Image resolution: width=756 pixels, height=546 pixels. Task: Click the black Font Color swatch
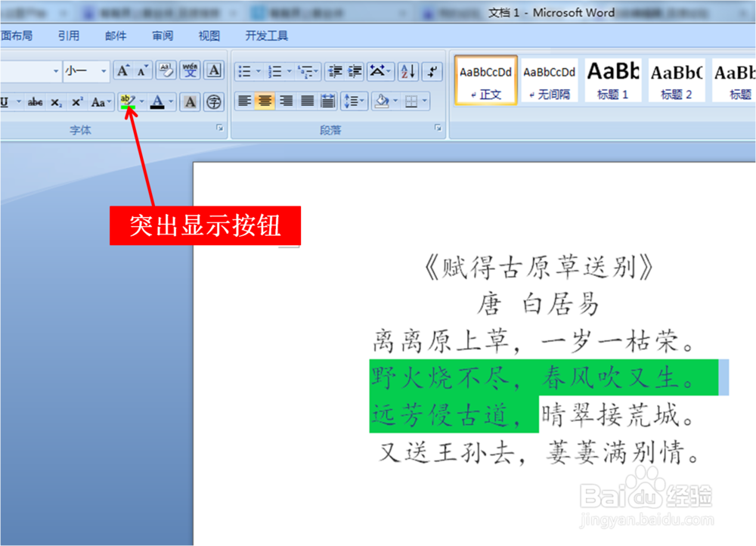157,107
